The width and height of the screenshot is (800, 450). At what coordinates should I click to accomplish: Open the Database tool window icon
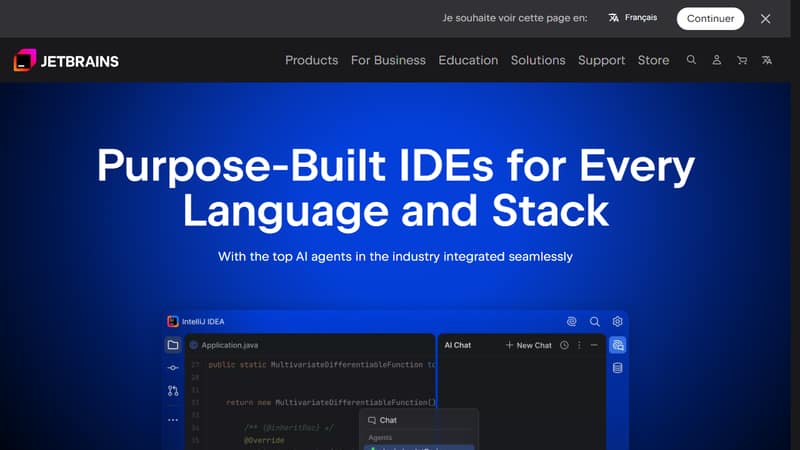[617, 368]
